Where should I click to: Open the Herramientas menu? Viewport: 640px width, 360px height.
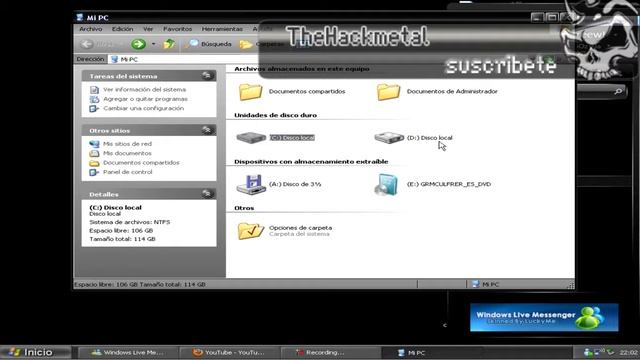tap(222, 29)
